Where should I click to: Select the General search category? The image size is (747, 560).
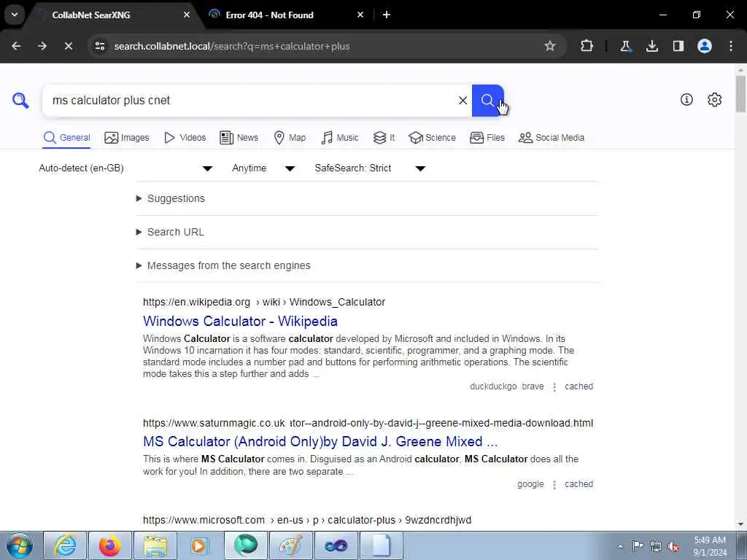coord(66,138)
